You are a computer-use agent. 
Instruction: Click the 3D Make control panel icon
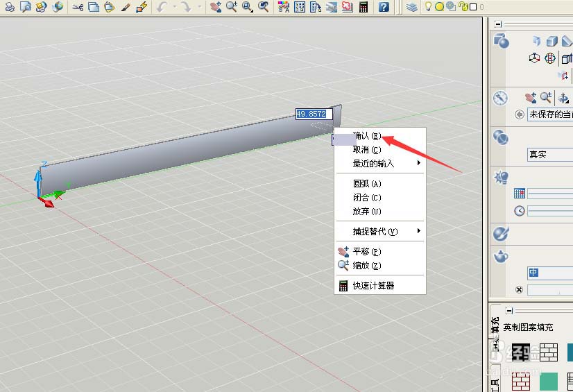click(x=501, y=40)
